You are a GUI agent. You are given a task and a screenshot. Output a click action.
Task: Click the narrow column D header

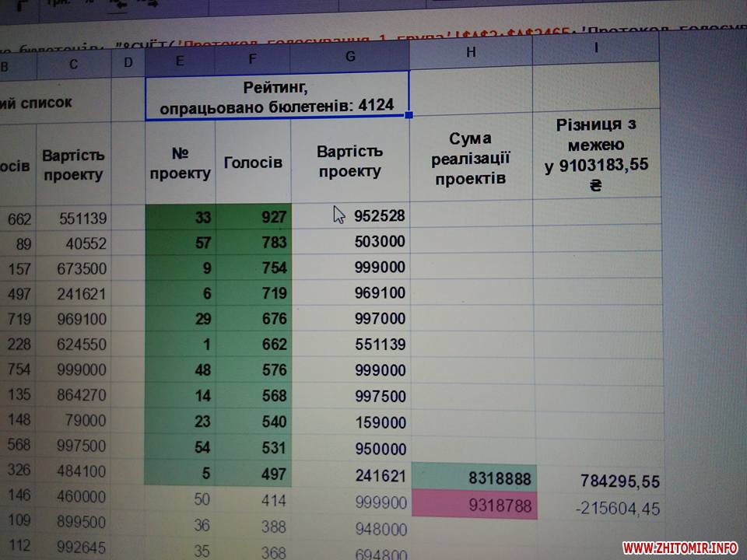coord(128,62)
